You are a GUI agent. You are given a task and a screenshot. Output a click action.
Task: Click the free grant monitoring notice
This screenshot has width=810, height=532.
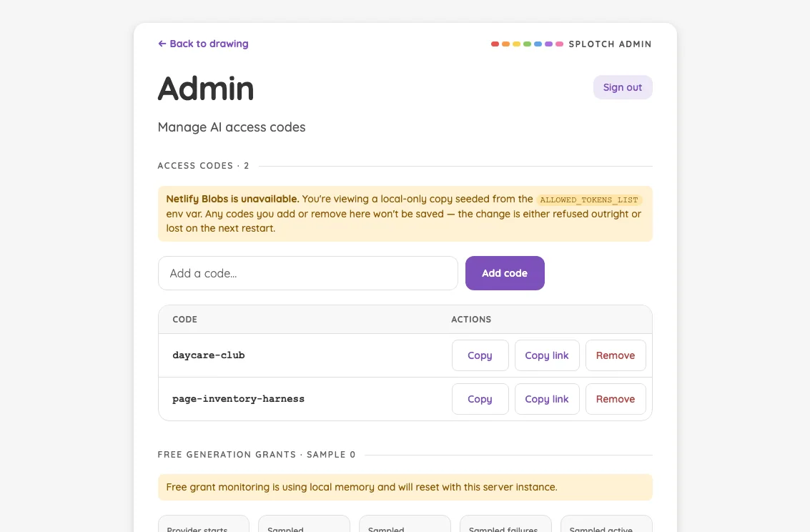pos(405,487)
